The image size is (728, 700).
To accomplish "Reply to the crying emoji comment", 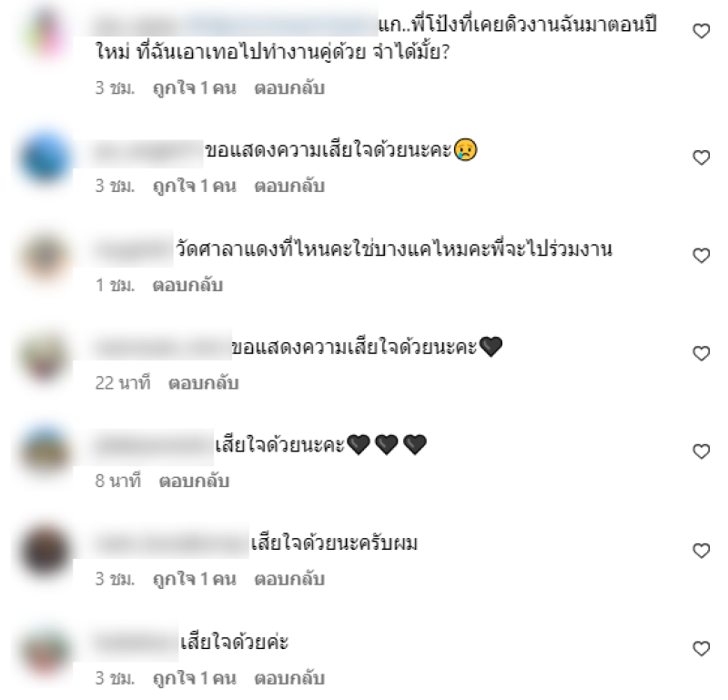I will pos(289,186).
